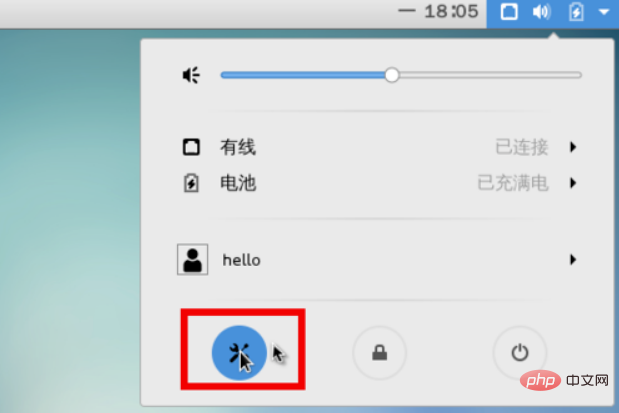Click the hello user avatar icon
619x413 pixels.
[192, 259]
